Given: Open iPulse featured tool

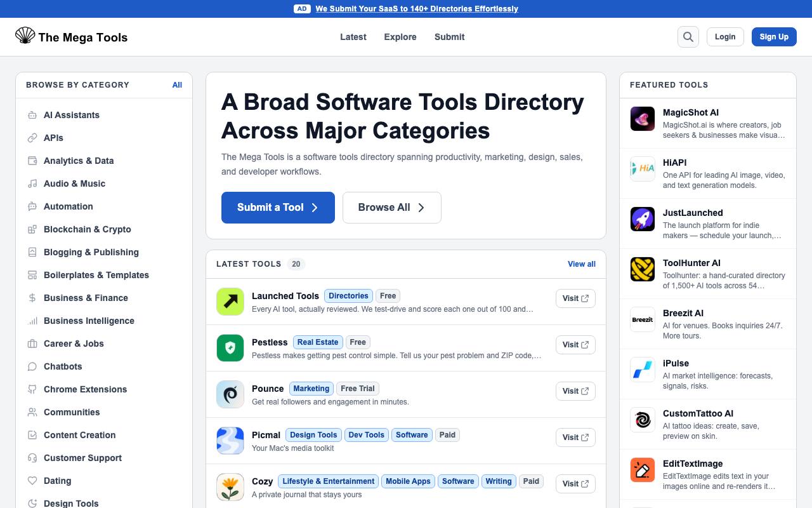Looking at the screenshot, I should click(708, 374).
